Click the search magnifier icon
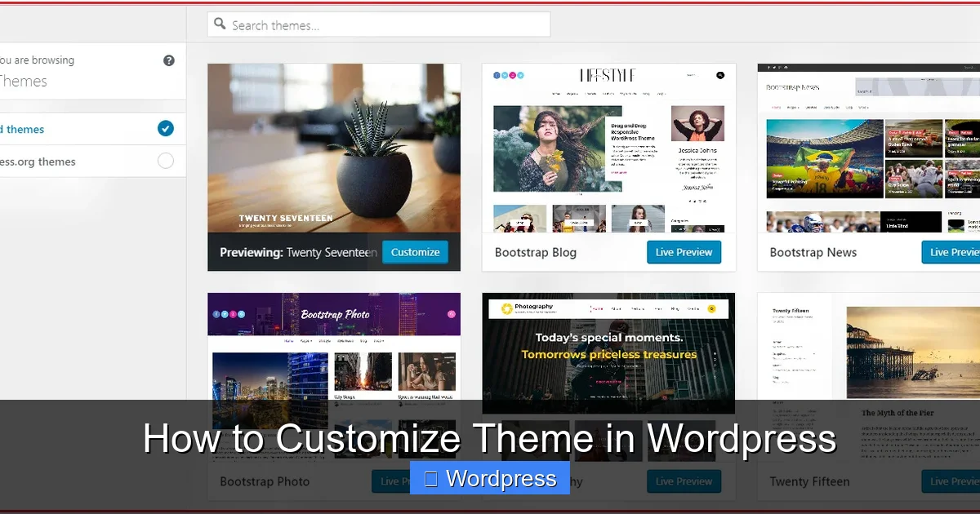 point(220,24)
